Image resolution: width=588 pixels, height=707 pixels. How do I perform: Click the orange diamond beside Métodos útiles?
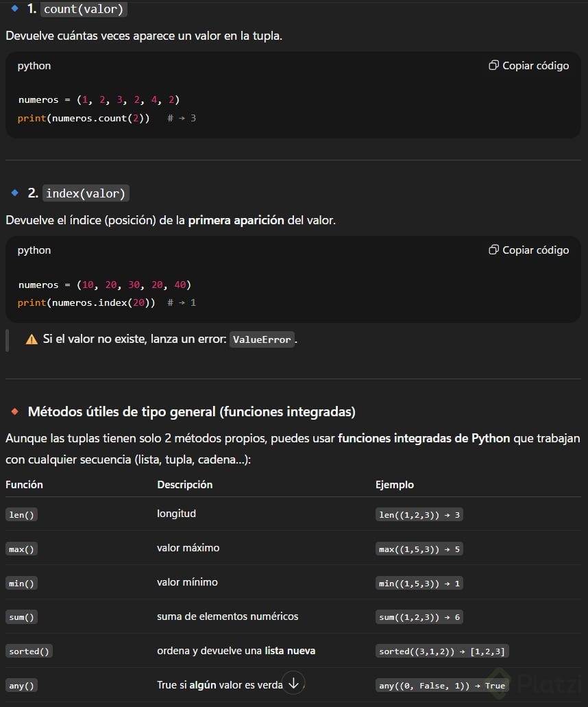14,411
